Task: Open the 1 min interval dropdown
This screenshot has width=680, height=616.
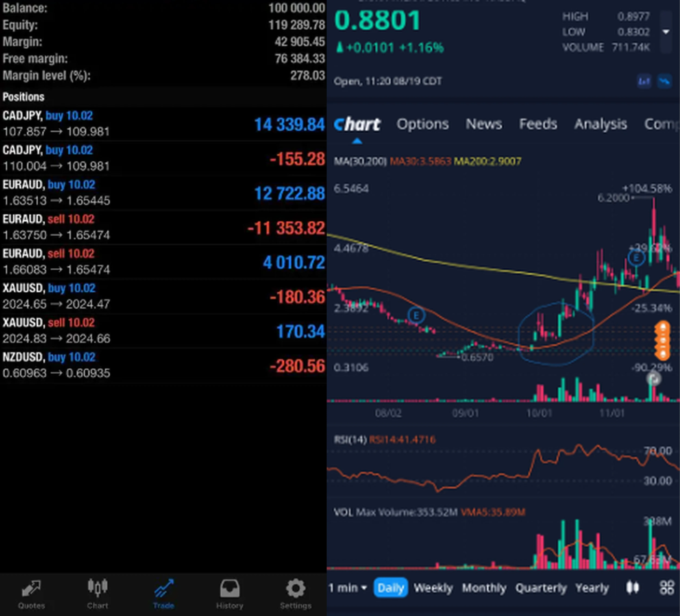Action: click(x=347, y=588)
